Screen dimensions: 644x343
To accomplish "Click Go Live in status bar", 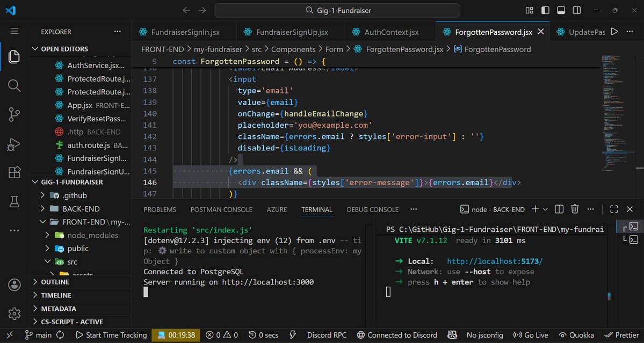I will (531, 335).
